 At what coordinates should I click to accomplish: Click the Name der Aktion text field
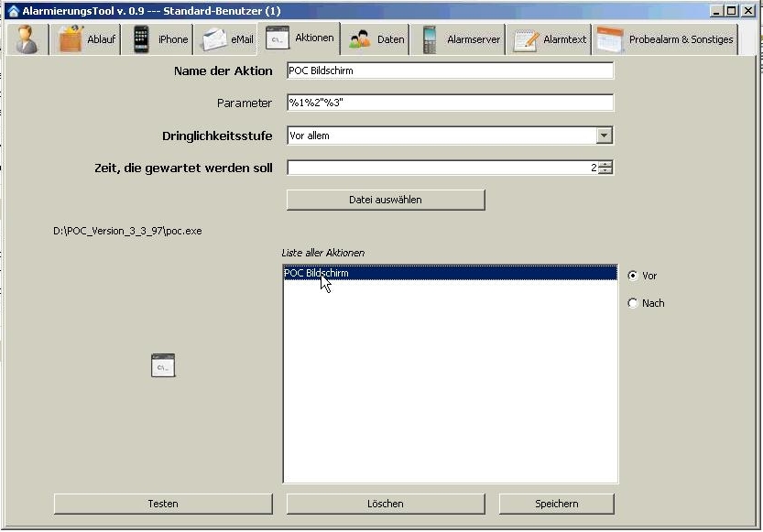coord(449,71)
